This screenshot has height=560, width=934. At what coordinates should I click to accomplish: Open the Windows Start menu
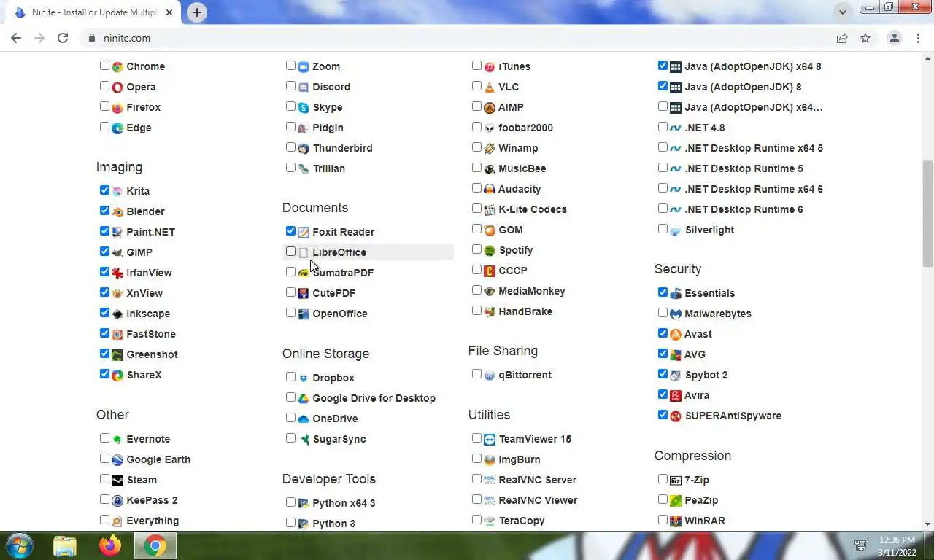(x=19, y=545)
